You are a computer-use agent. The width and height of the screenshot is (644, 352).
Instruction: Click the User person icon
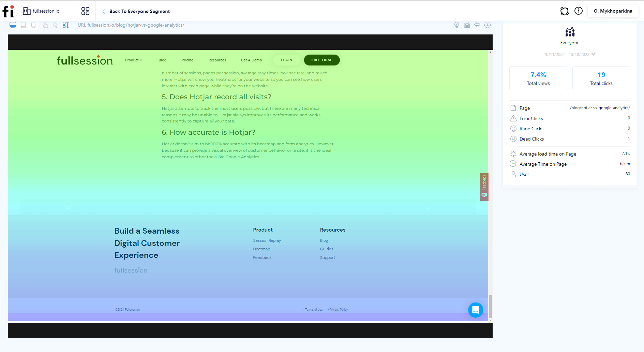pyautogui.click(x=513, y=174)
